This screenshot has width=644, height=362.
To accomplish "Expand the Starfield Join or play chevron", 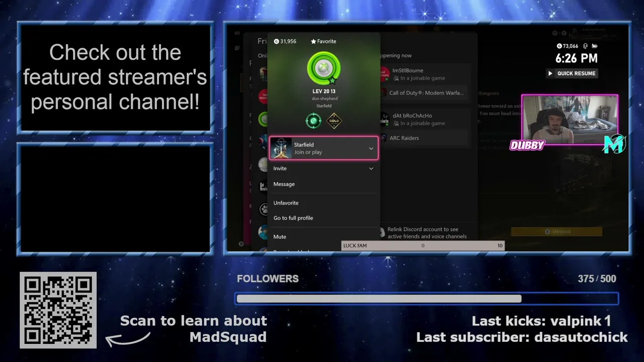I will point(371,148).
